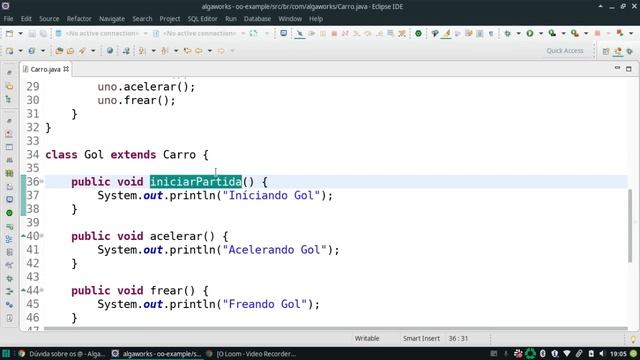Image resolution: width=640 pixels, height=360 pixels.
Task: Open the Run dropdown arrow
Action: (541, 33)
